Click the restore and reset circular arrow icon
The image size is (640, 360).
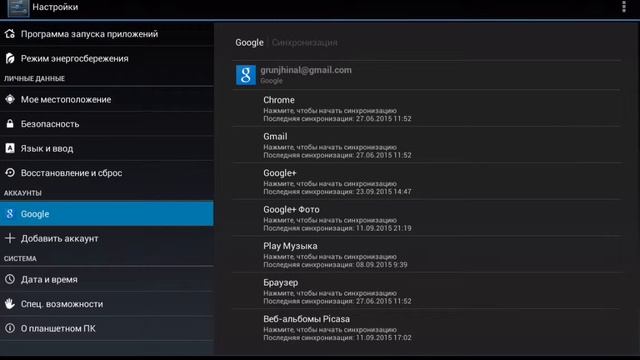coord(10,173)
